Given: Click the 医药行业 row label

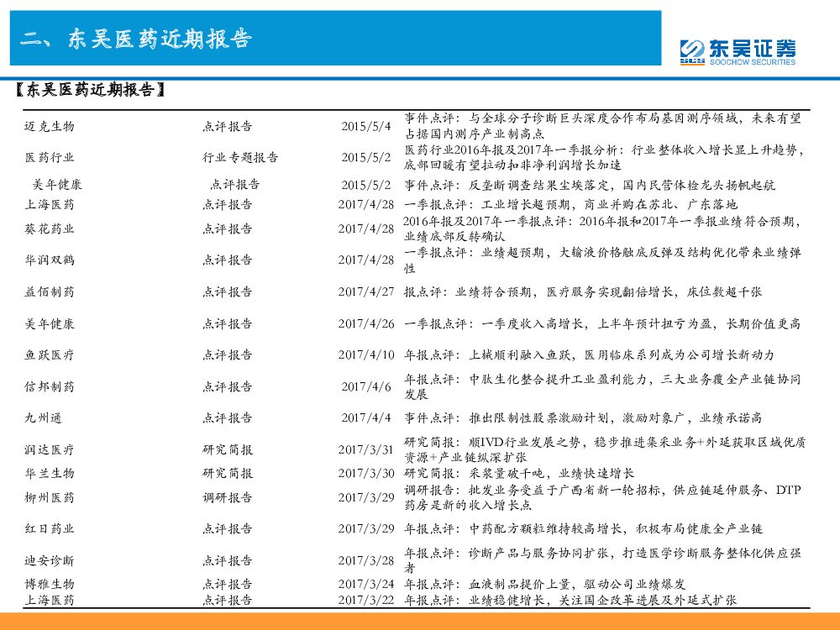Looking at the screenshot, I should point(50,158).
